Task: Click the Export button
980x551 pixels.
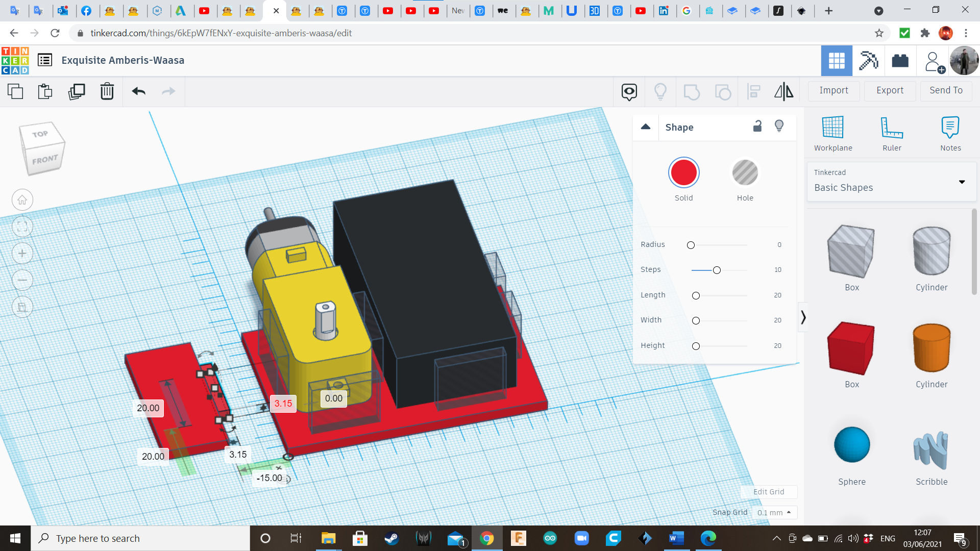Action: click(x=889, y=90)
